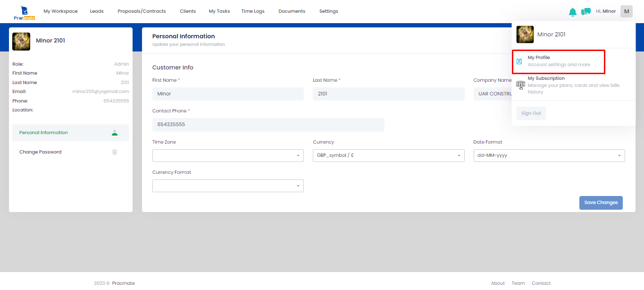Viewport: 644px width, 290px height.
Task: Expand the Date Format dropdown
Action: pyautogui.click(x=549, y=156)
